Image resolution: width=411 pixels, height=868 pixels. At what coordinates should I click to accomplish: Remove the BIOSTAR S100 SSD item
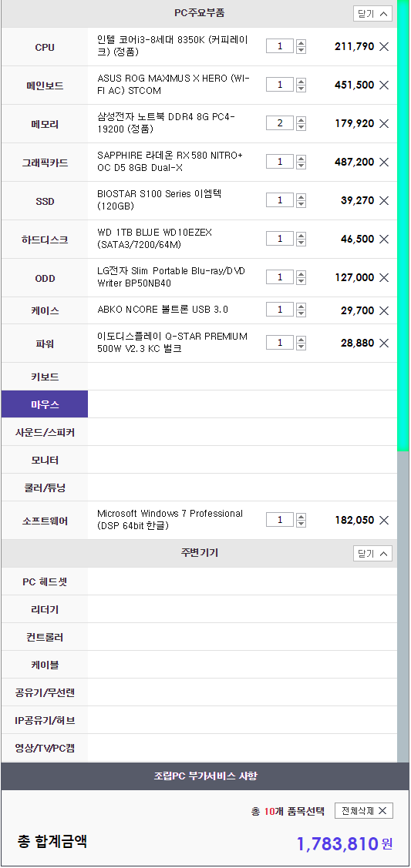tap(384, 200)
